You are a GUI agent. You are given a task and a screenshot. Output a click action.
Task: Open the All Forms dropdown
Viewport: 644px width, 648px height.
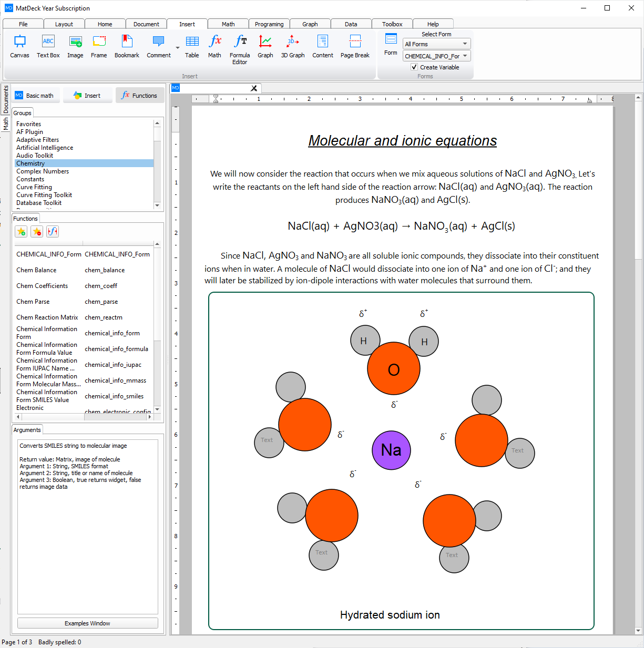coord(436,44)
